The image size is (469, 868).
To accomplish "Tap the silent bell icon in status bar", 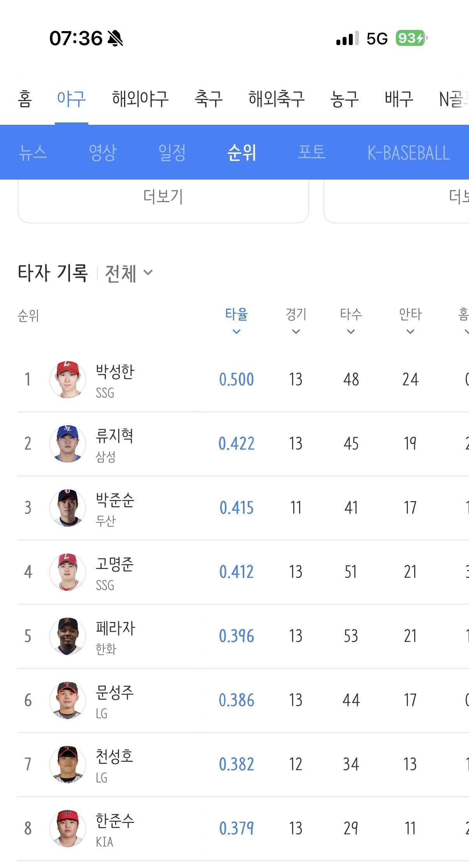I will point(115,38).
